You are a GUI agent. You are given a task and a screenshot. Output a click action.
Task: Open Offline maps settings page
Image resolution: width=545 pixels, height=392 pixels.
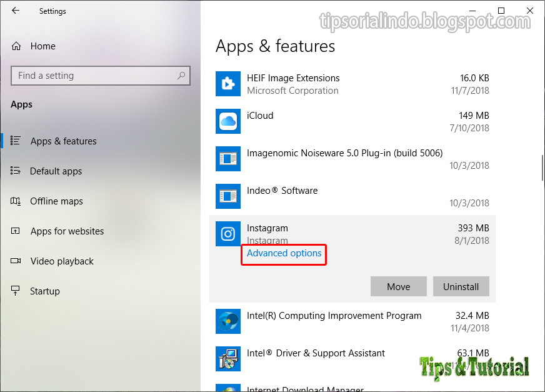tap(57, 201)
